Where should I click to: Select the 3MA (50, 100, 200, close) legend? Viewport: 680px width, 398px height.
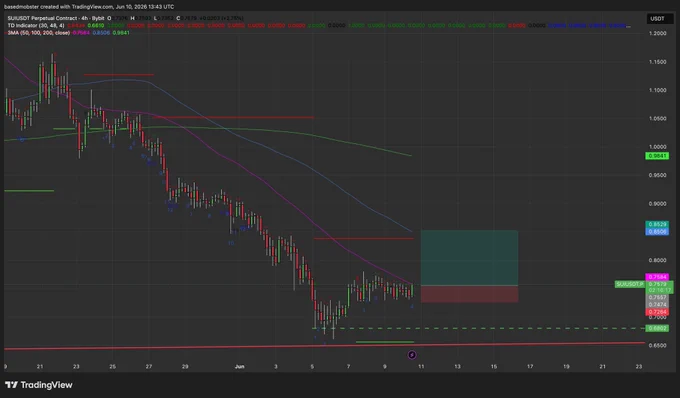point(39,33)
